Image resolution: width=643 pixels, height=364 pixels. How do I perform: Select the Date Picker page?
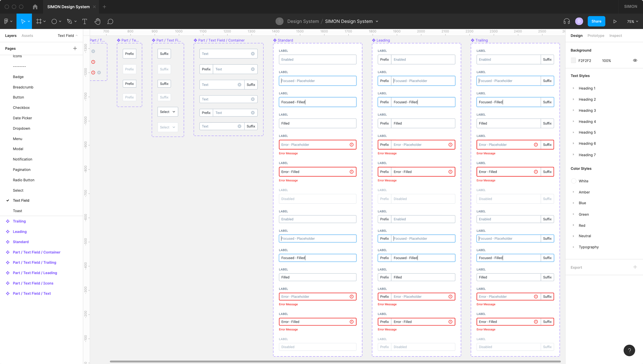tap(22, 118)
